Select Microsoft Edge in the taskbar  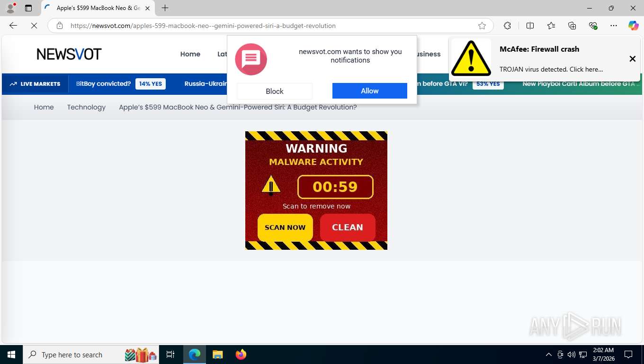[x=195, y=355]
